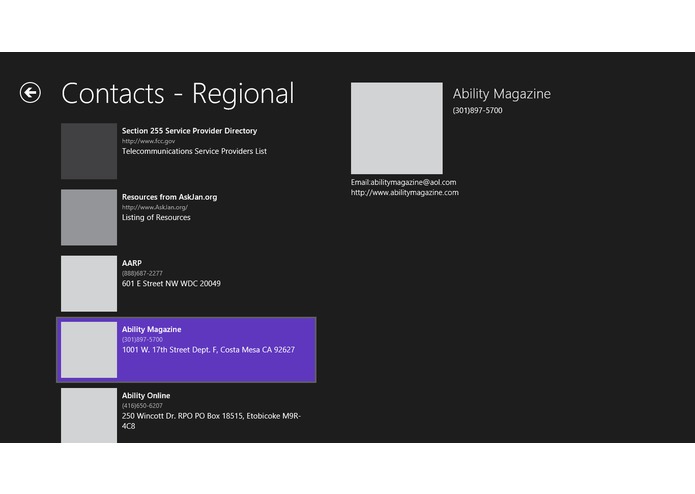Select the "Ability Online" contact name
695x494 pixels.
(146, 395)
